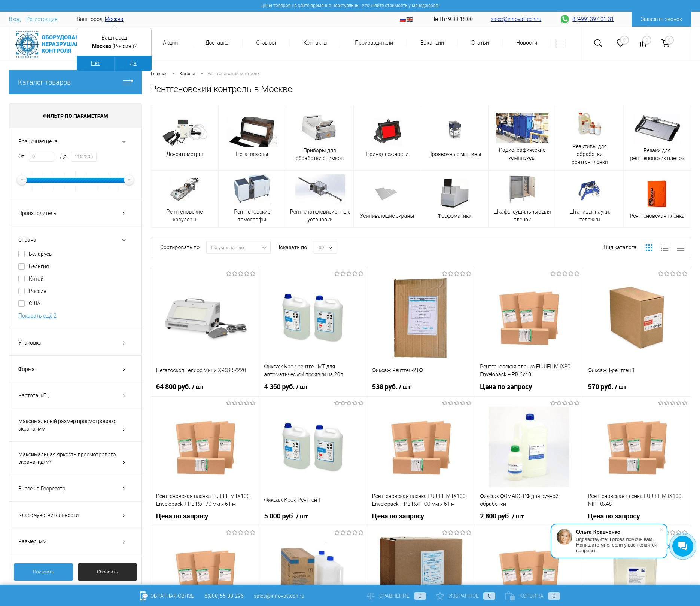The height and width of the screenshot is (606, 700).
Task: Click bottom bar ИЗБРАННОЕ star icon
Action: tap(440, 596)
